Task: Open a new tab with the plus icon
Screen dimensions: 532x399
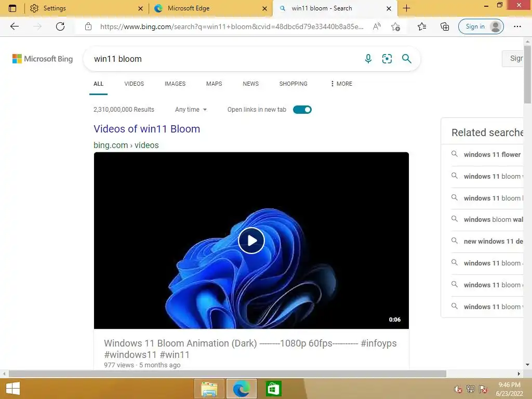Action: tap(406, 8)
